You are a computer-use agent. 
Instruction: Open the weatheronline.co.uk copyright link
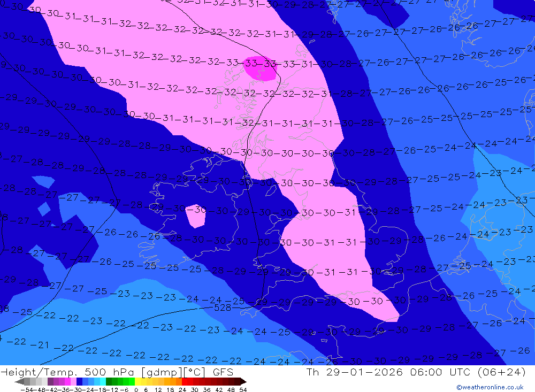(490, 387)
